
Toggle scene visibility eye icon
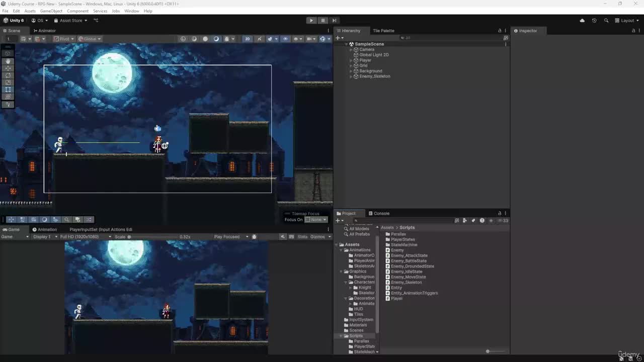(x=285, y=39)
